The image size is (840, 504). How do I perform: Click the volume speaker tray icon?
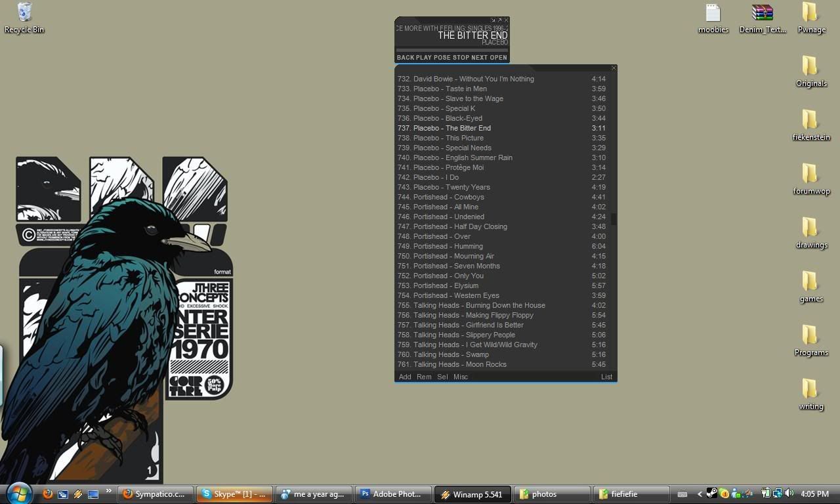[x=789, y=493]
